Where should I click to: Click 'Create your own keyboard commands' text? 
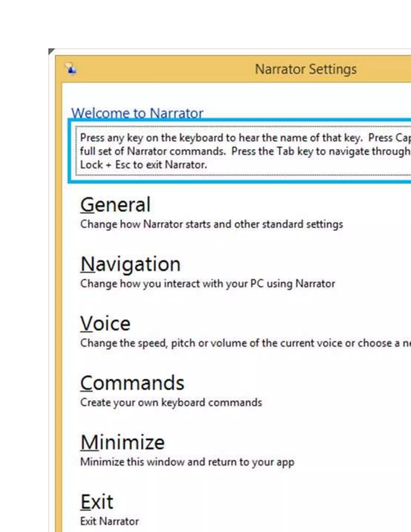coord(171,403)
